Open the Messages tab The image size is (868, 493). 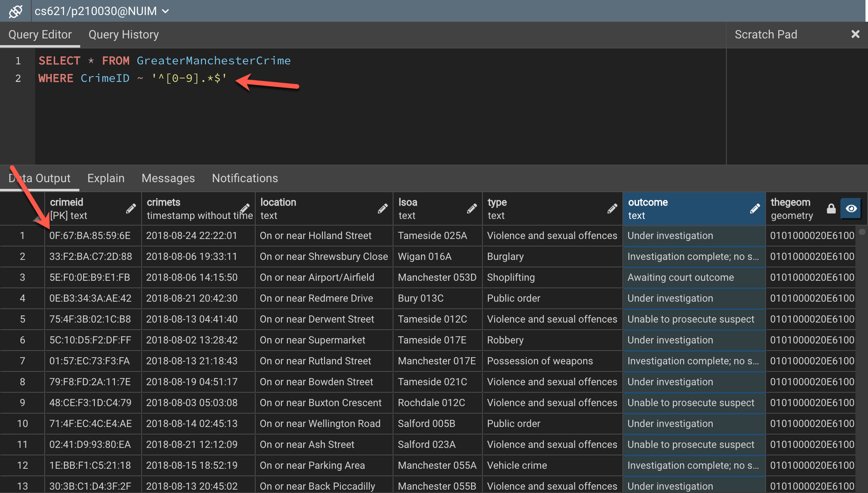tap(168, 178)
